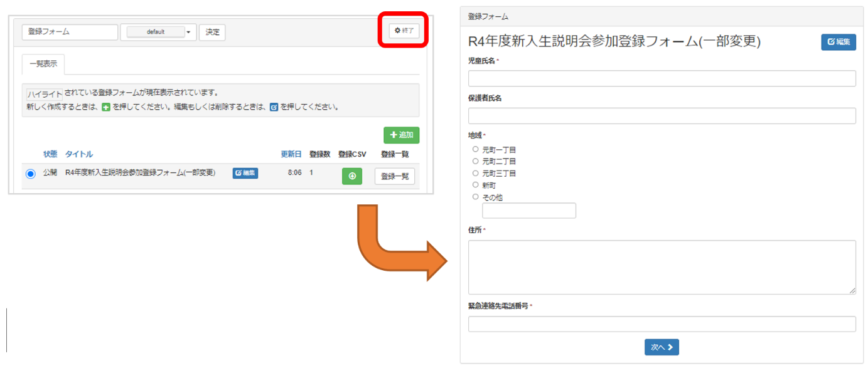
Task: Click the small blue 編集 button in form row
Action: pos(245,173)
